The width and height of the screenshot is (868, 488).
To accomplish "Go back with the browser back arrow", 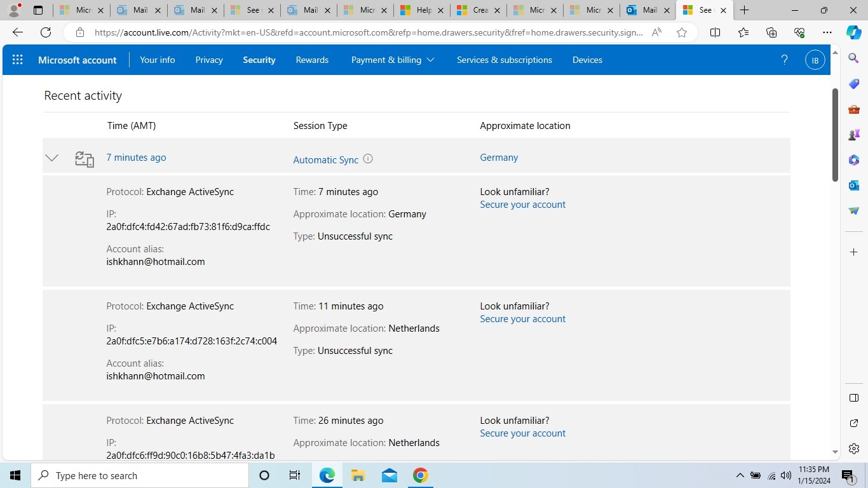I will tap(18, 32).
